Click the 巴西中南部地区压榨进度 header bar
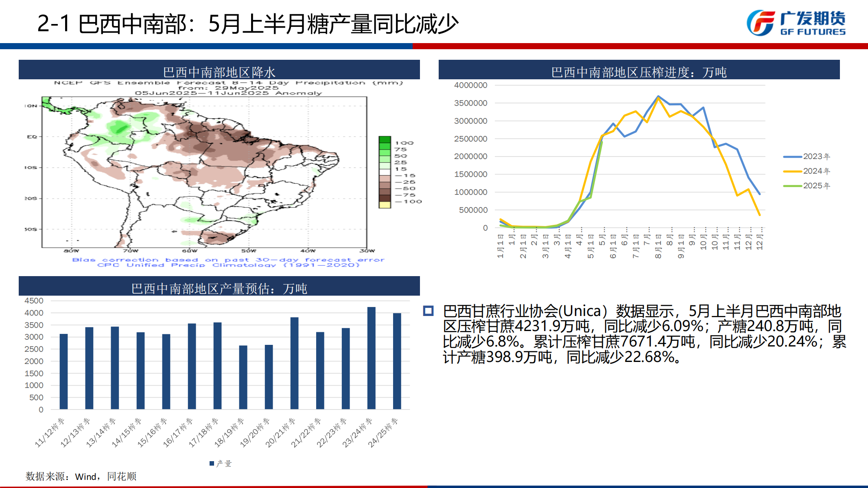868x488 pixels. pyautogui.click(x=639, y=70)
